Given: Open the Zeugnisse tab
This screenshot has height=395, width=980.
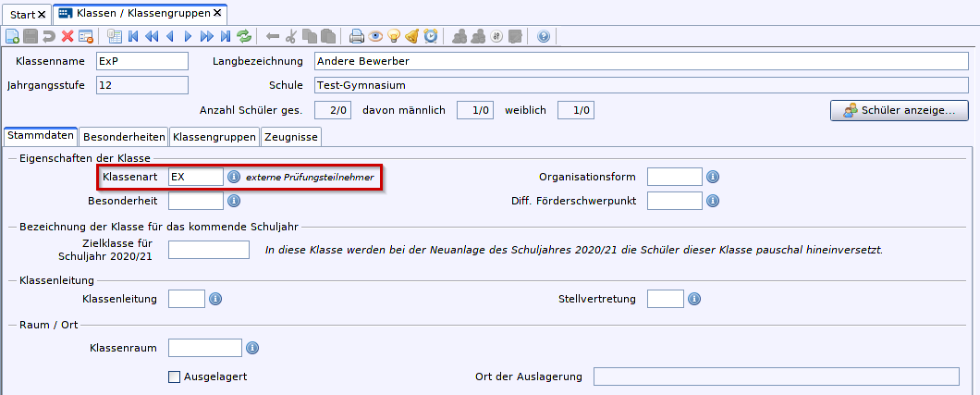Looking at the screenshot, I should click(x=291, y=136).
